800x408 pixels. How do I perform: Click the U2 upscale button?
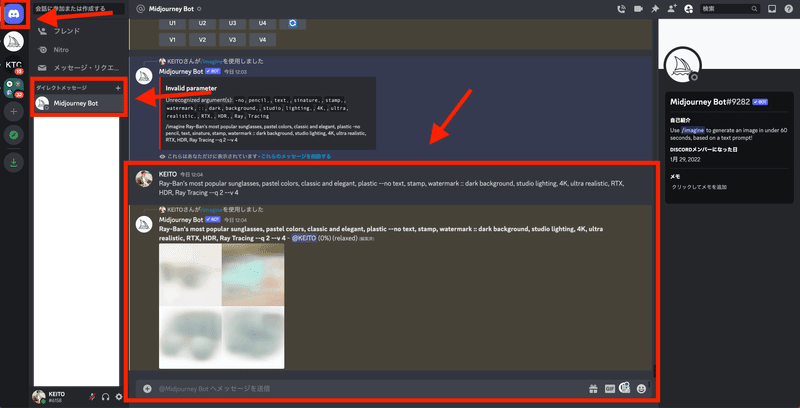click(203, 23)
